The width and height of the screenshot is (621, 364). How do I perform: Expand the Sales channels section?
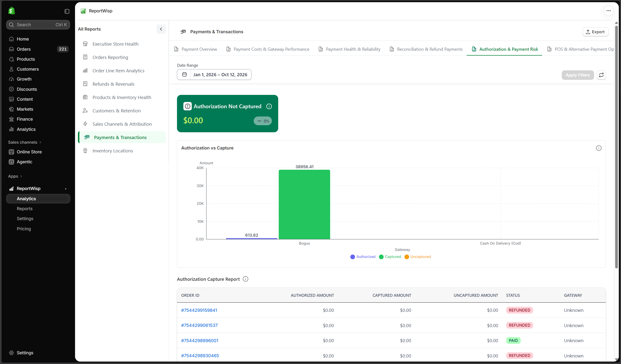25,142
